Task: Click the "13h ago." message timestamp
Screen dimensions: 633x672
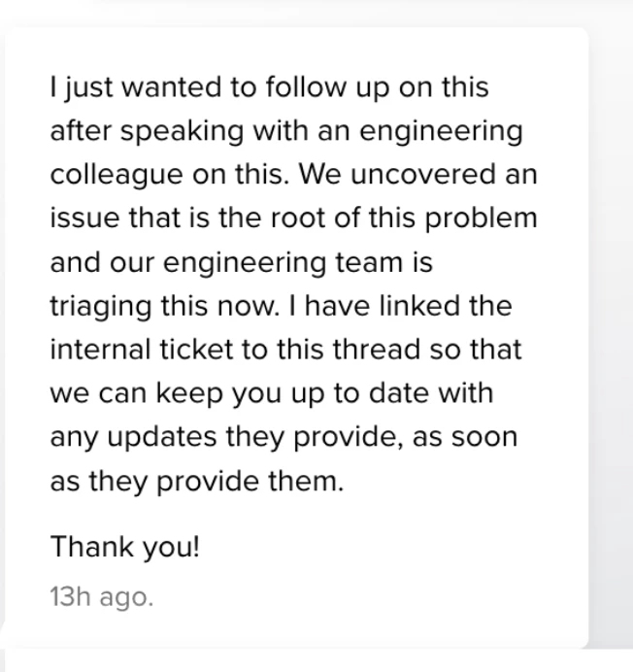Action: [x=102, y=596]
